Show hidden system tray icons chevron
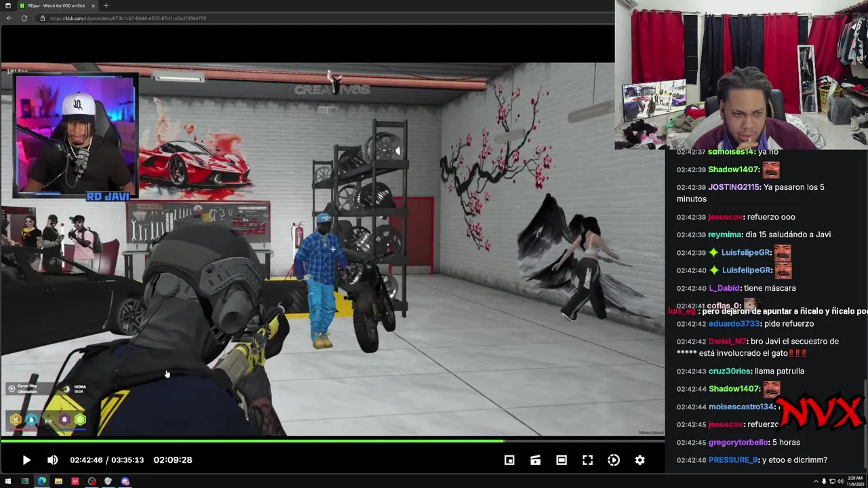 [816, 481]
